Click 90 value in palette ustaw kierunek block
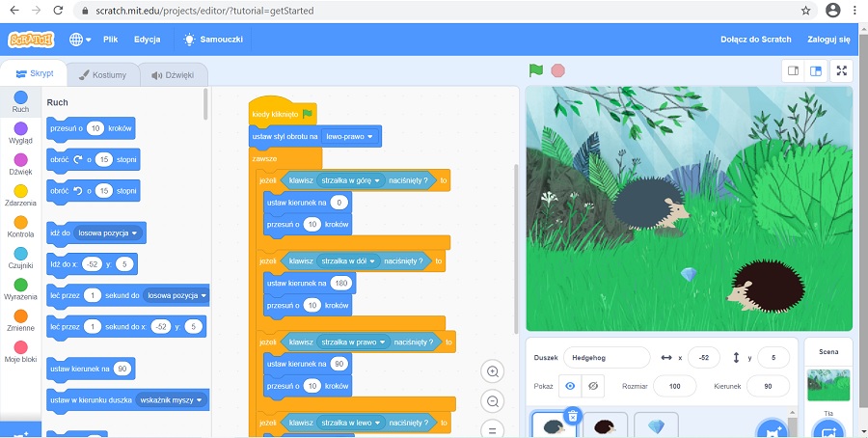 122,369
